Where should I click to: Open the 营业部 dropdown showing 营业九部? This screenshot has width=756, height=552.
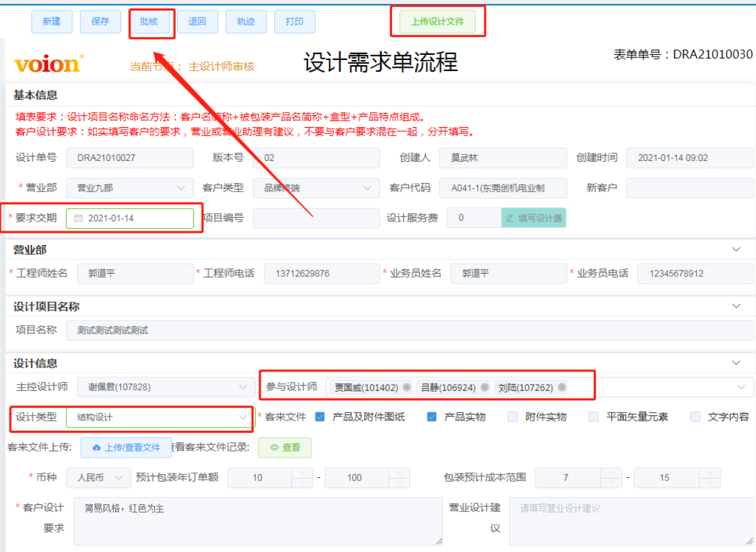130,188
